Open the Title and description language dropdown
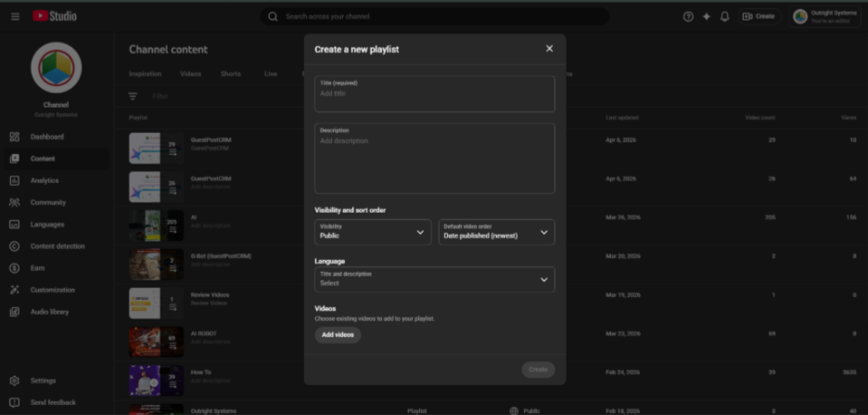The width and height of the screenshot is (868, 415). pyautogui.click(x=435, y=279)
